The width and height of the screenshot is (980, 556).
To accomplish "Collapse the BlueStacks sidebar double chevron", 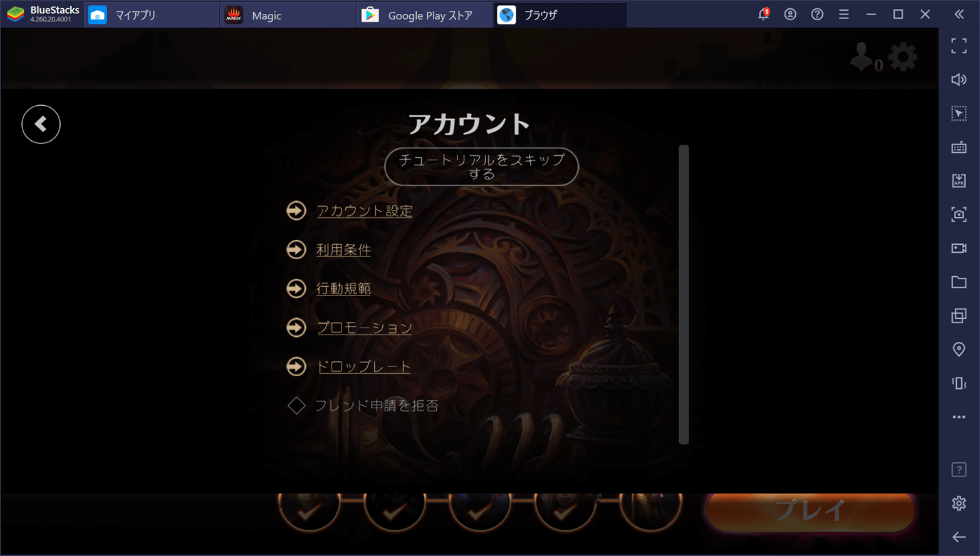I will coord(959,14).
